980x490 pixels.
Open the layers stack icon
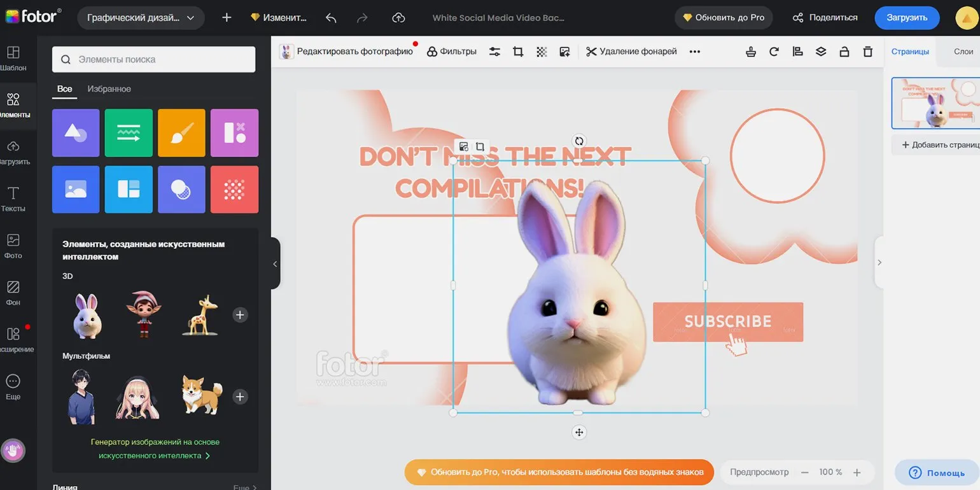821,52
